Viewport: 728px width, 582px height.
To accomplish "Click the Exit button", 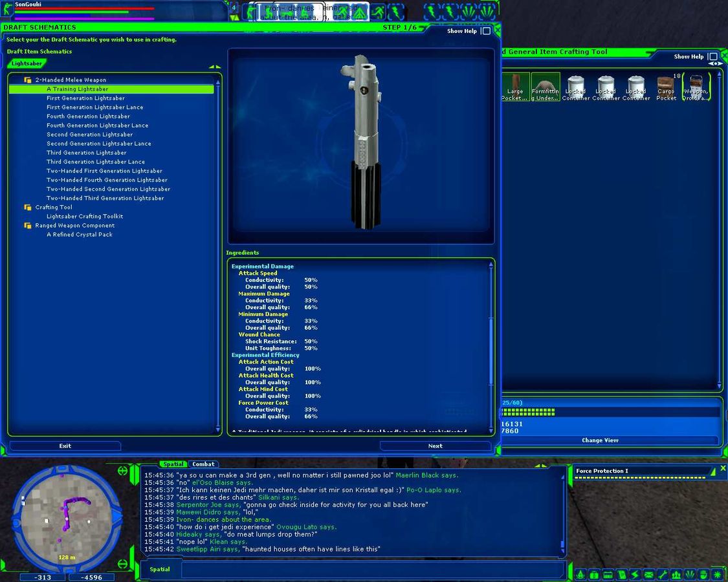I will (65, 446).
